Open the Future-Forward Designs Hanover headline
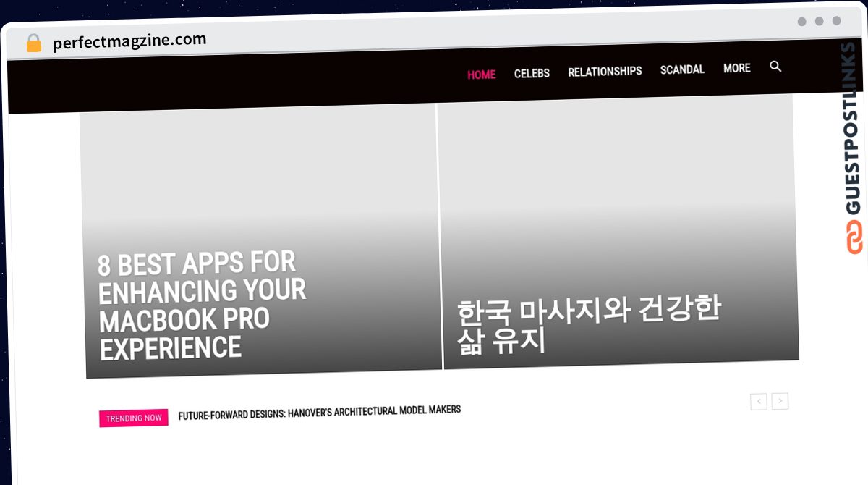Image resolution: width=868 pixels, height=485 pixels. [x=319, y=412]
